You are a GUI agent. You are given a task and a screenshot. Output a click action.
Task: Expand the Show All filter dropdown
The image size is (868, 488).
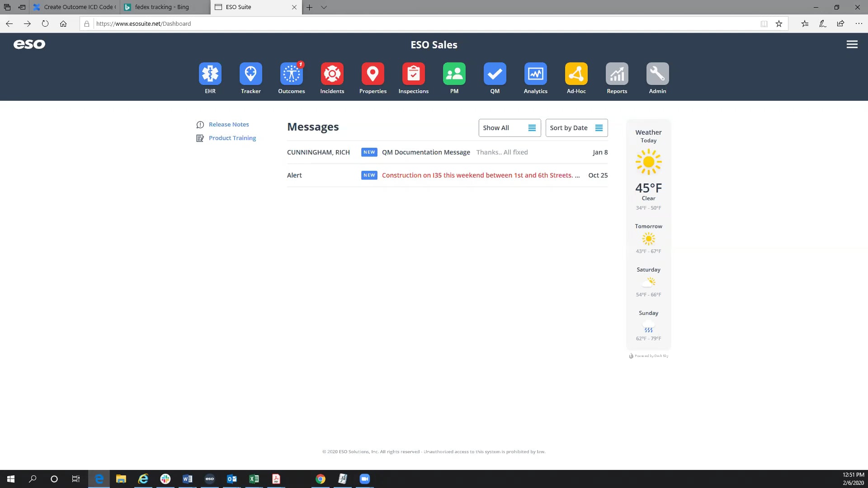pos(509,128)
